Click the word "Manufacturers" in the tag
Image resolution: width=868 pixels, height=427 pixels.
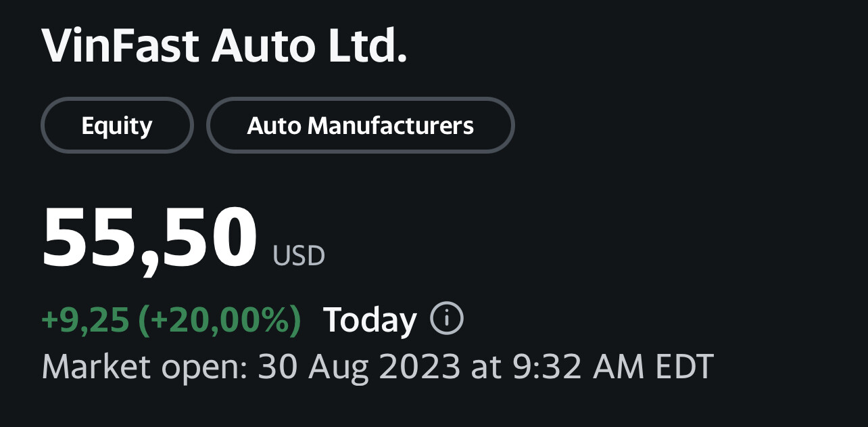pyautogui.click(x=391, y=126)
